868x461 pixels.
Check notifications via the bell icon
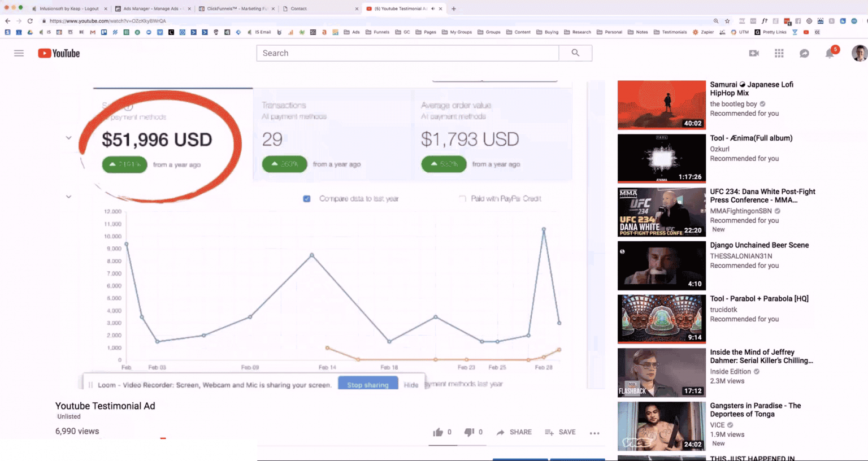tap(830, 53)
